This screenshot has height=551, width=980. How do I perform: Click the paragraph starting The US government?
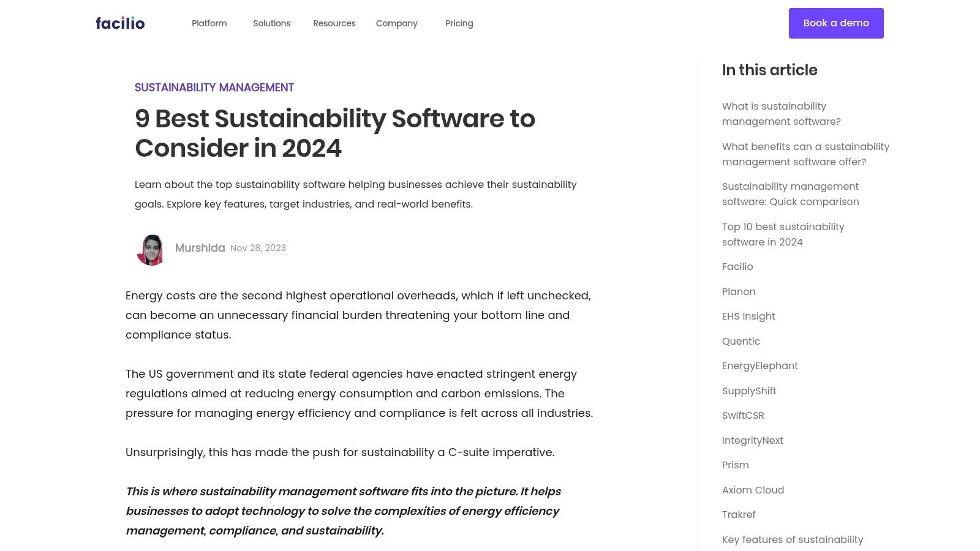pyautogui.click(x=360, y=394)
